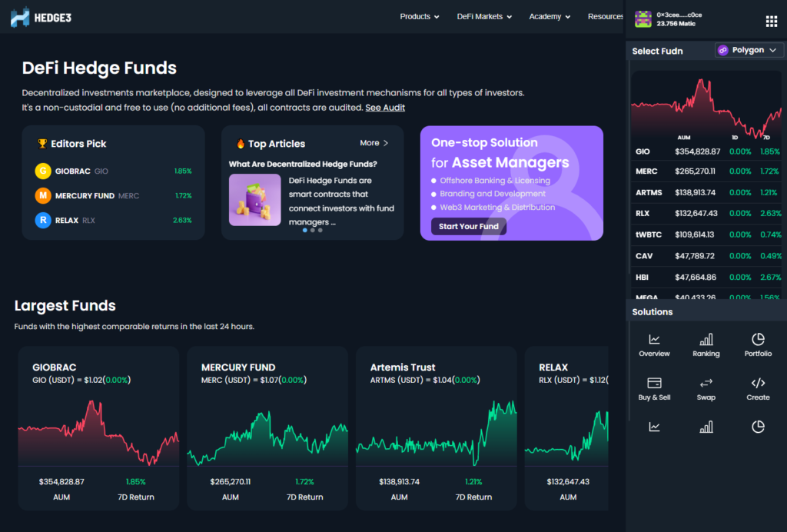Click the Hedge3 logo in top left
The height and width of the screenshot is (532, 787).
[40, 17]
